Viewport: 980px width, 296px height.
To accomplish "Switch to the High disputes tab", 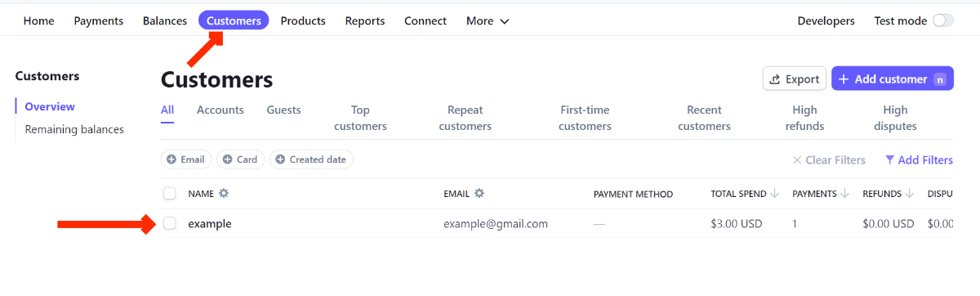I will [895, 118].
